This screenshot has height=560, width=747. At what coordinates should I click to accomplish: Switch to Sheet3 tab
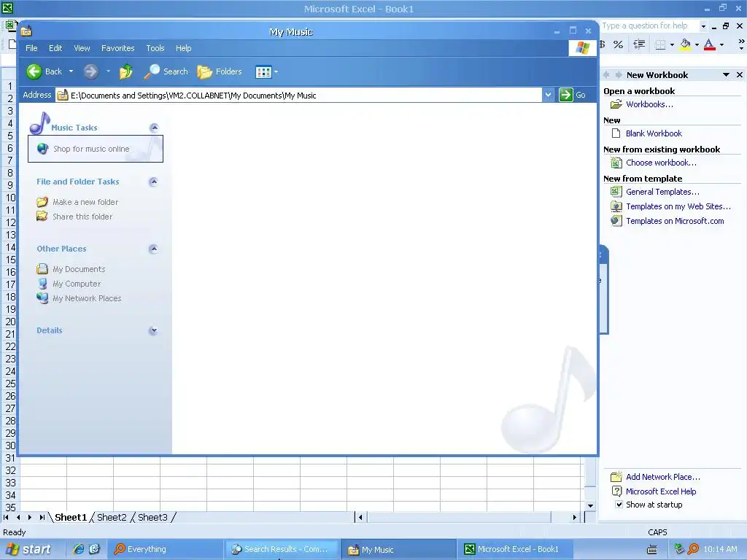click(x=152, y=517)
